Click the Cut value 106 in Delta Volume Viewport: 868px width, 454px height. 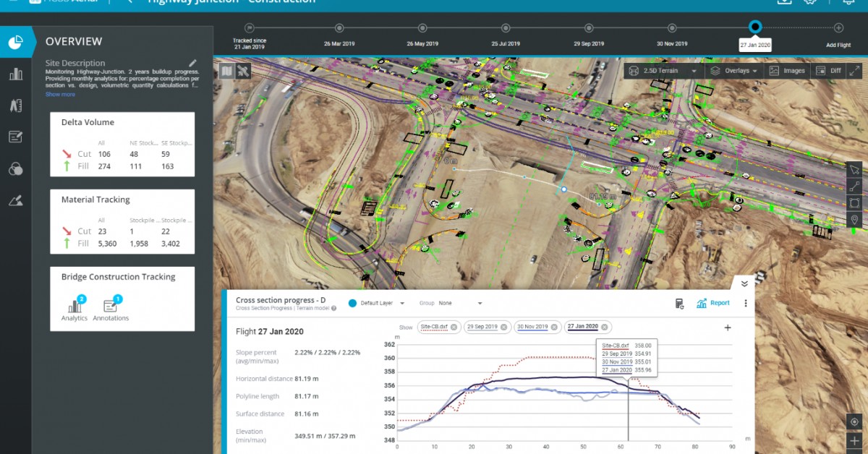tap(104, 154)
